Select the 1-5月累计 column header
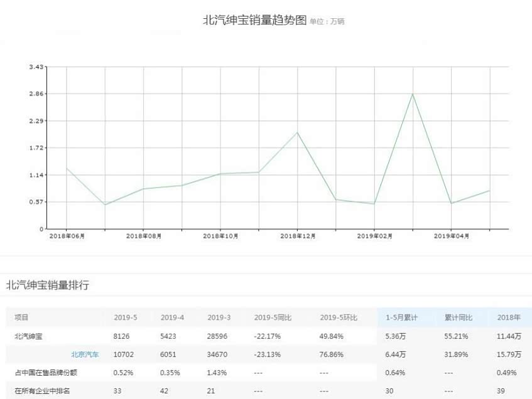This screenshot has width=532, height=399. (401, 318)
